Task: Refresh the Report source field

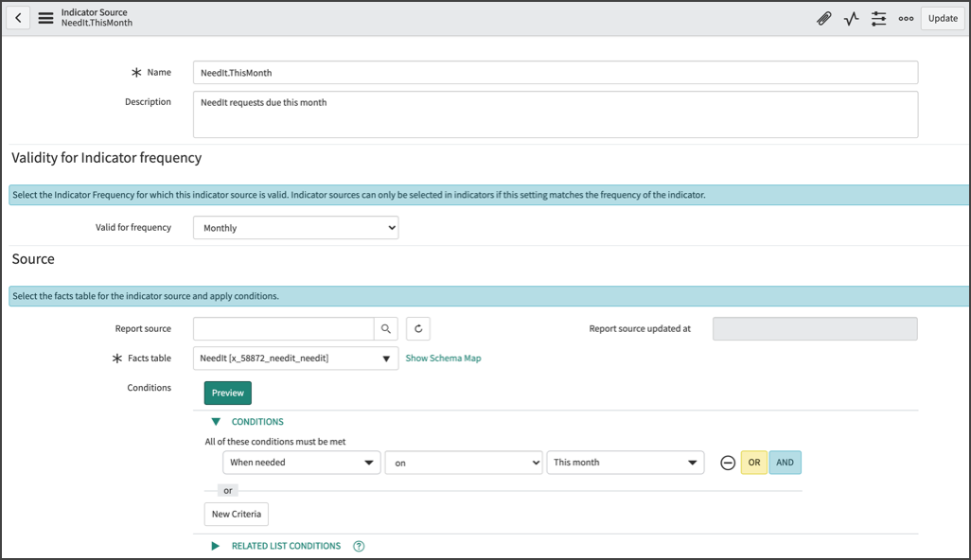Action: point(415,328)
